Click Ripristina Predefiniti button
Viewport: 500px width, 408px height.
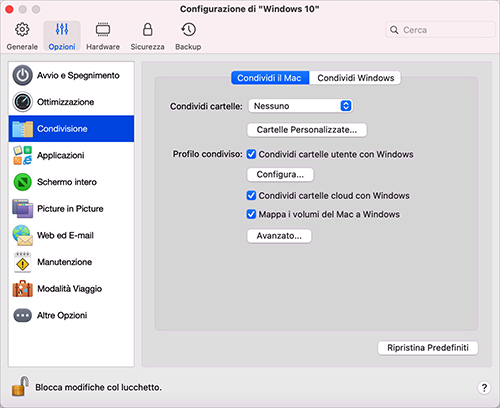428,348
